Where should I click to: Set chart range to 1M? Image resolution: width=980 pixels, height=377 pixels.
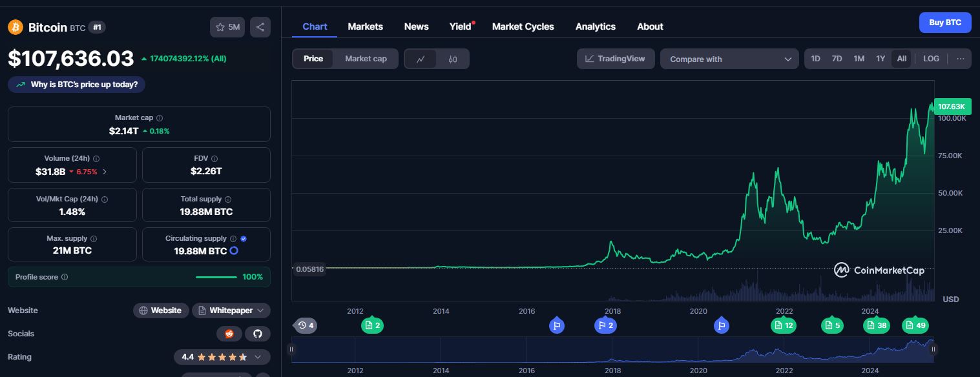click(x=859, y=59)
